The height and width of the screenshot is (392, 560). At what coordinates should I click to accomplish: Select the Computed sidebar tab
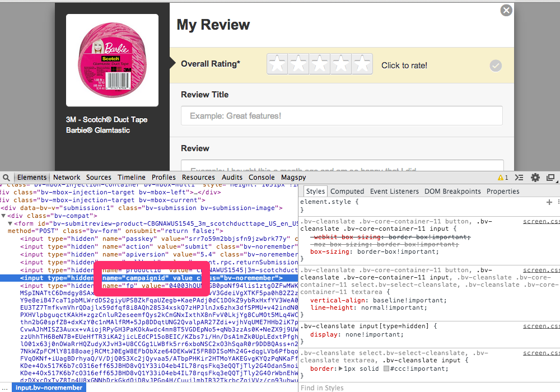pos(347,192)
